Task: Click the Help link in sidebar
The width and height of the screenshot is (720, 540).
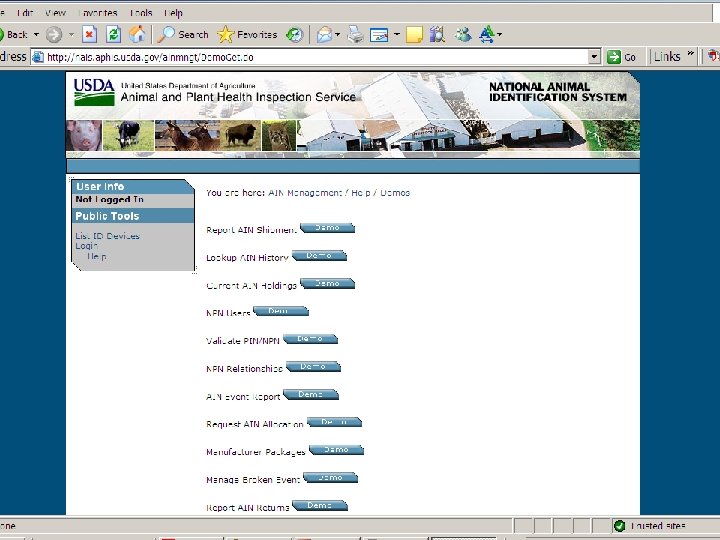Action: coord(96,256)
